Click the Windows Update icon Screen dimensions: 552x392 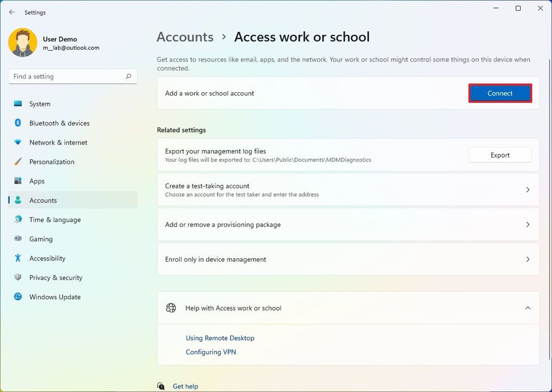(x=18, y=297)
